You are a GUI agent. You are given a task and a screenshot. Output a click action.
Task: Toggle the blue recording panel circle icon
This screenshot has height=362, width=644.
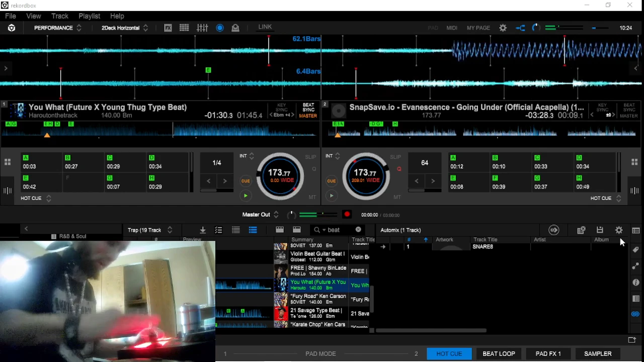point(220,28)
